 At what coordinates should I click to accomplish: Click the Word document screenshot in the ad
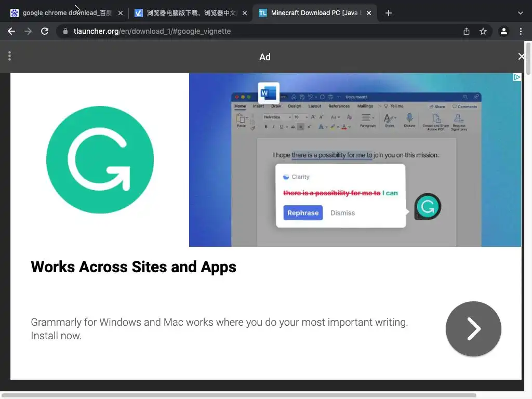tap(355, 160)
